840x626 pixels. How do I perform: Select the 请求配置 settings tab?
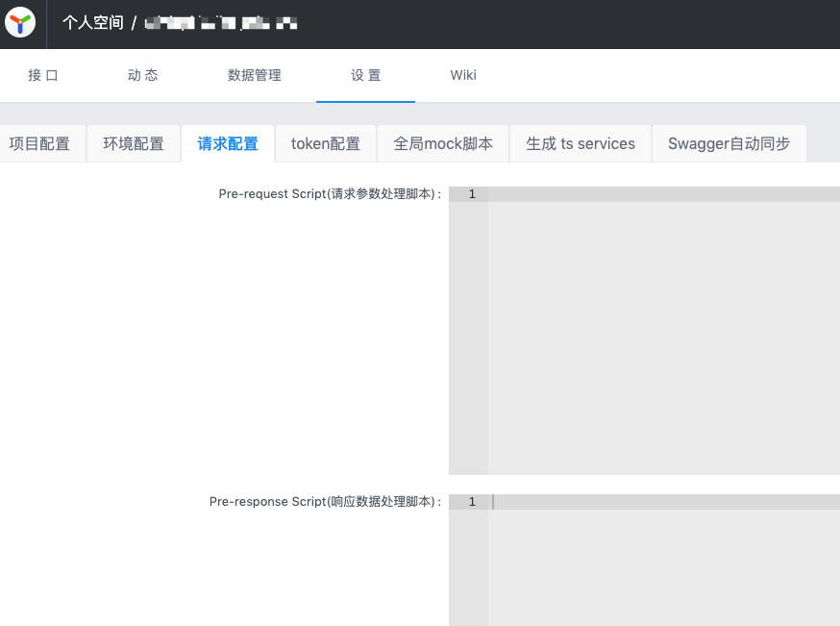[228, 143]
